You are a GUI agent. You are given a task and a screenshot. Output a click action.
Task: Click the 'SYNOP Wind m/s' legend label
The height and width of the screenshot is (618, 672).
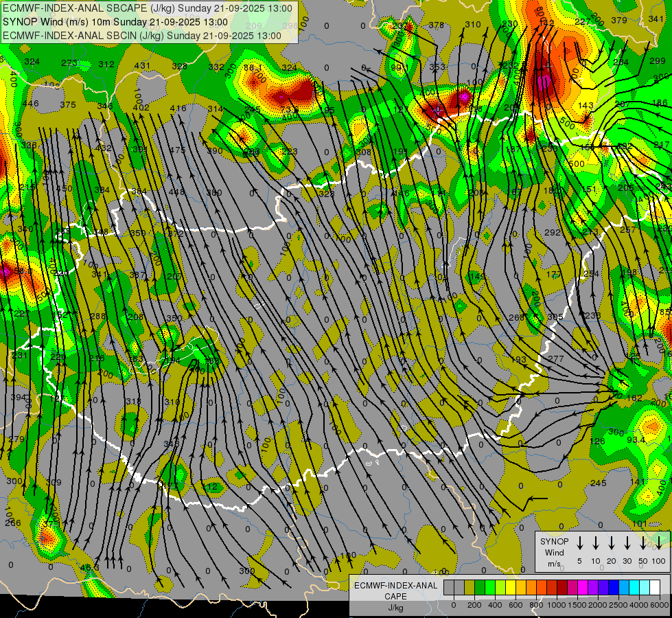click(554, 552)
